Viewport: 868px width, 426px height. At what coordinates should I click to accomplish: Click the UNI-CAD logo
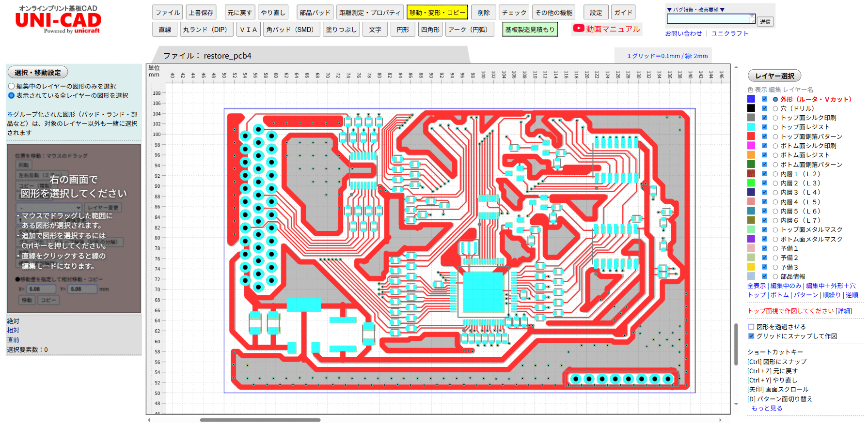point(58,20)
